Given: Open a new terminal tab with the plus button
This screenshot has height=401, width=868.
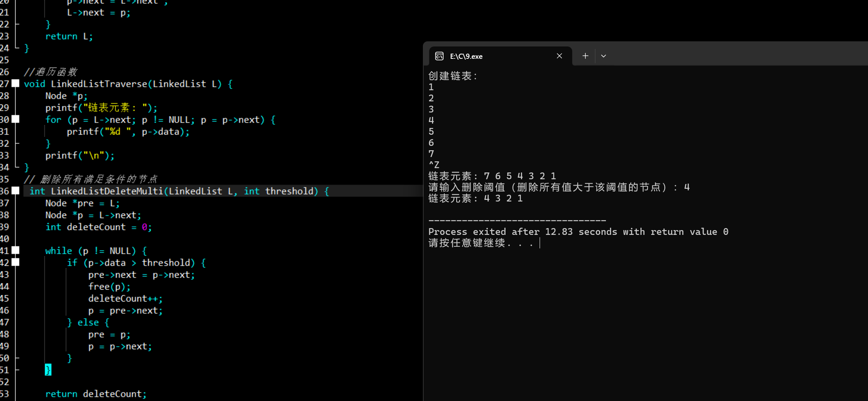Looking at the screenshot, I should click(x=585, y=56).
